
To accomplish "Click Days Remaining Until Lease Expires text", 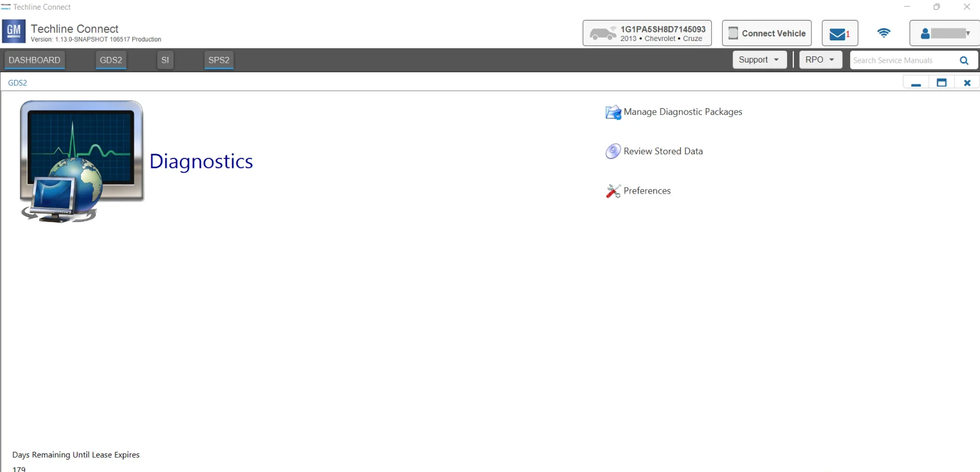I will click(x=76, y=455).
